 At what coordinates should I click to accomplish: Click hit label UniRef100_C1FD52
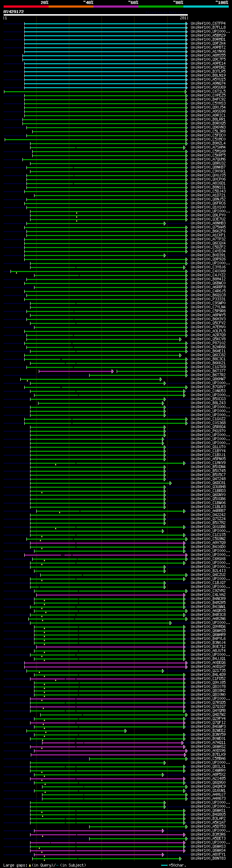(208, 679)
